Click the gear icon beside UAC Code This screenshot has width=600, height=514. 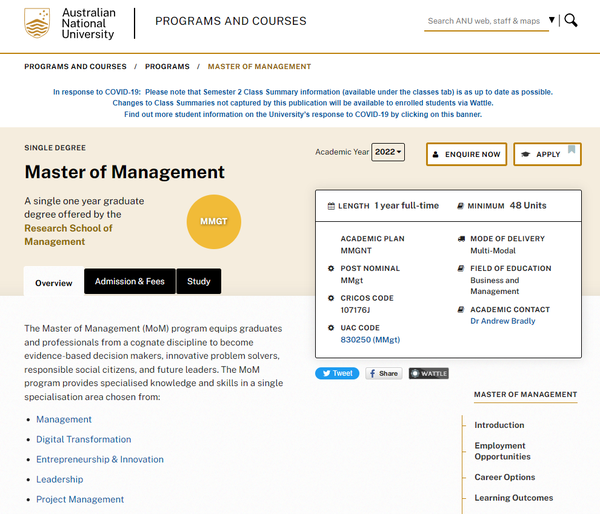331,328
